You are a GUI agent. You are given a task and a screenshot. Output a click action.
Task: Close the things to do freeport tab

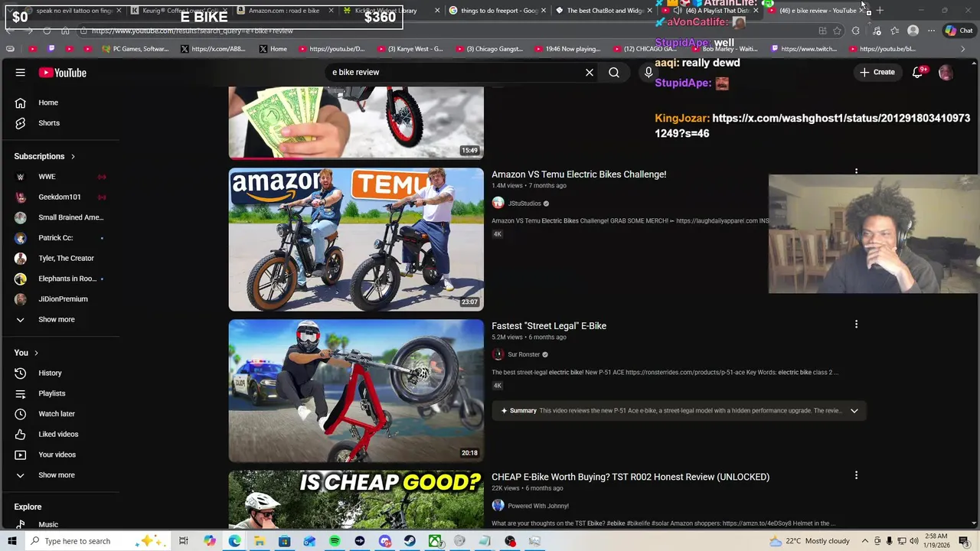544,11
